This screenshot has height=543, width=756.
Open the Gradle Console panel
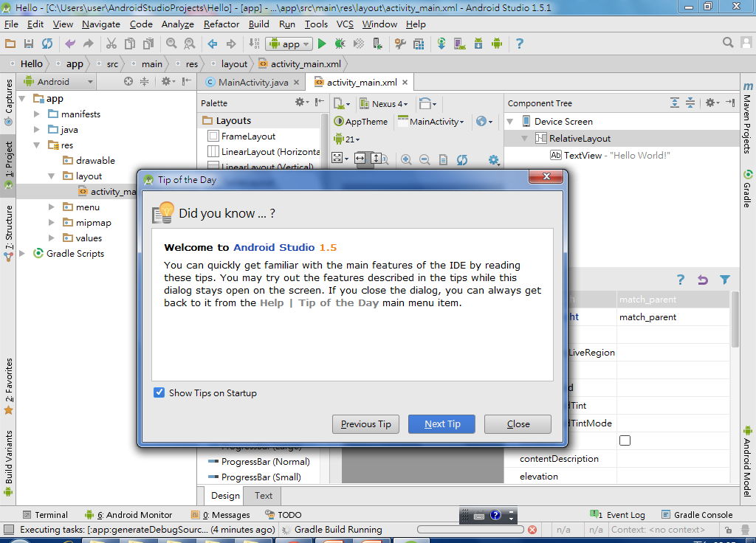pyautogui.click(x=697, y=514)
